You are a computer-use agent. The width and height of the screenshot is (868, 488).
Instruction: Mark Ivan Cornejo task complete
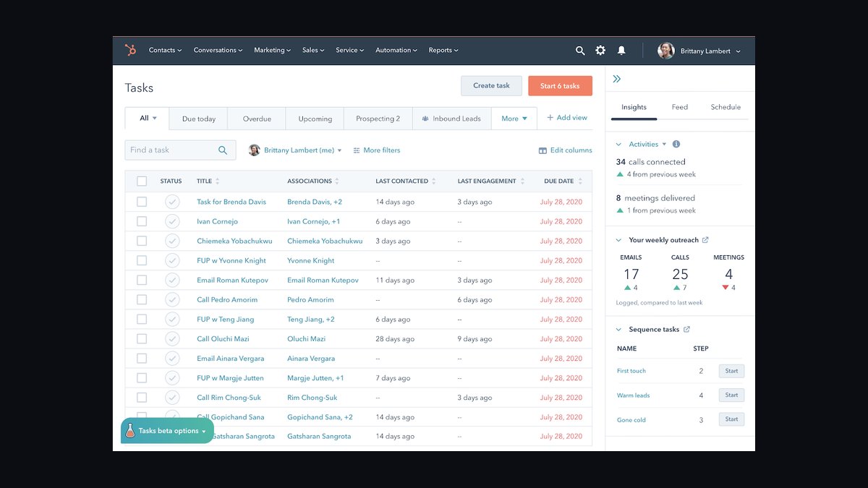[x=172, y=221]
